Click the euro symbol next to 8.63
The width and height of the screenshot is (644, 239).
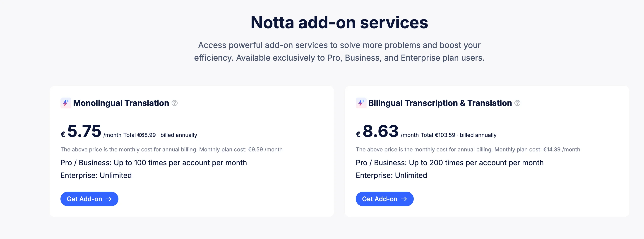pos(358,134)
